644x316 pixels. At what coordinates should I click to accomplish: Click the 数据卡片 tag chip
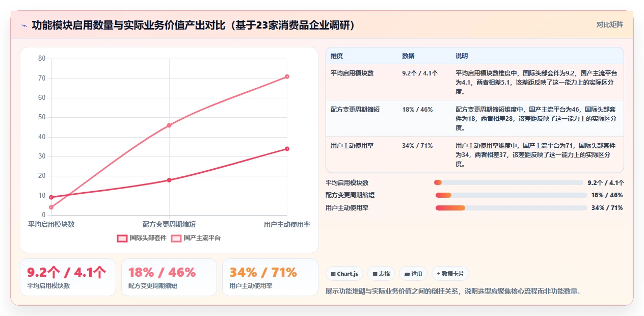coord(450,274)
